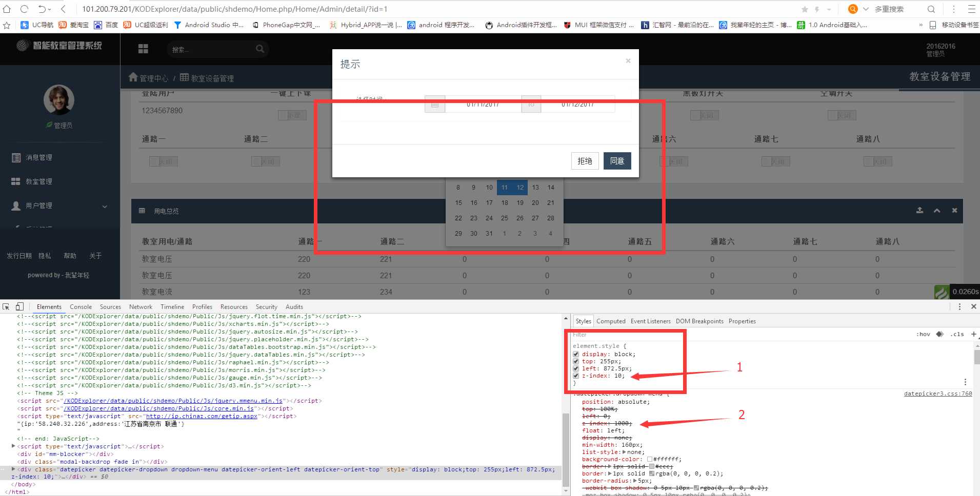Screen dimensions: 980x496
Task: Collapse the 用电总览 panel with the chevron
Action: [937, 211]
